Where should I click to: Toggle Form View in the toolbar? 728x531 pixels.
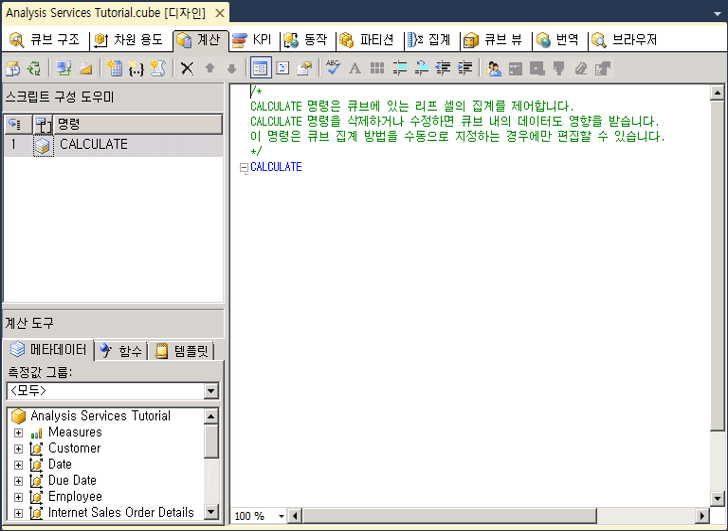(x=260, y=68)
